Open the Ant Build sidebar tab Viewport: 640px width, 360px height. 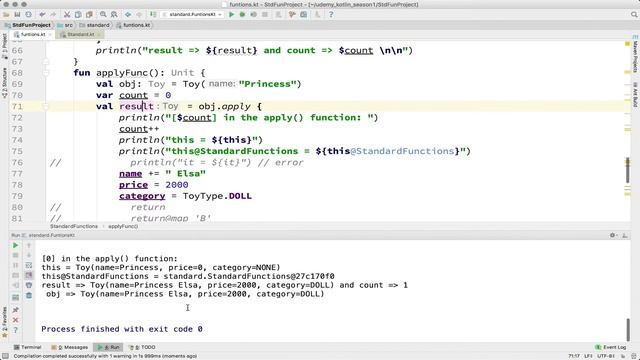(x=636, y=95)
